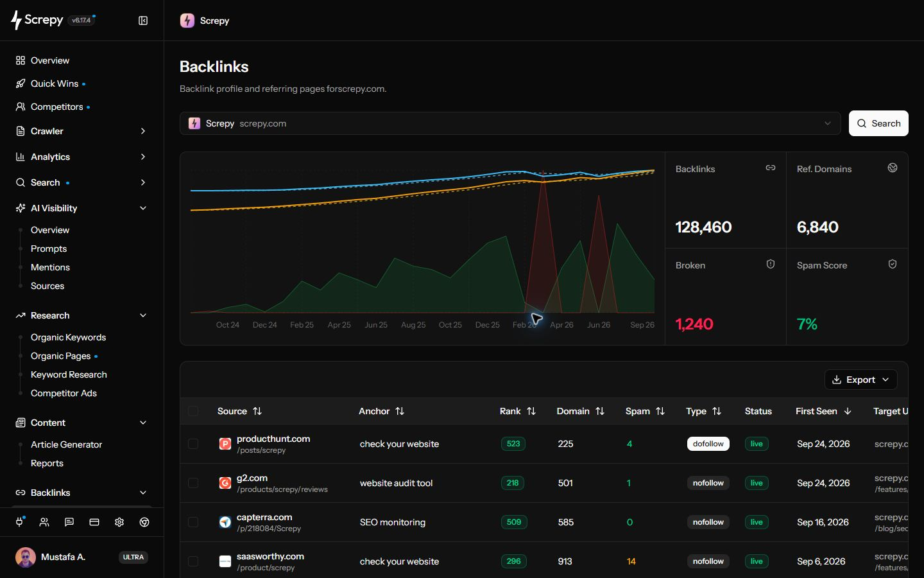This screenshot has height=578, width=924.
Task: Click the shield alert icon on Broken card
Action: [771, 264]
